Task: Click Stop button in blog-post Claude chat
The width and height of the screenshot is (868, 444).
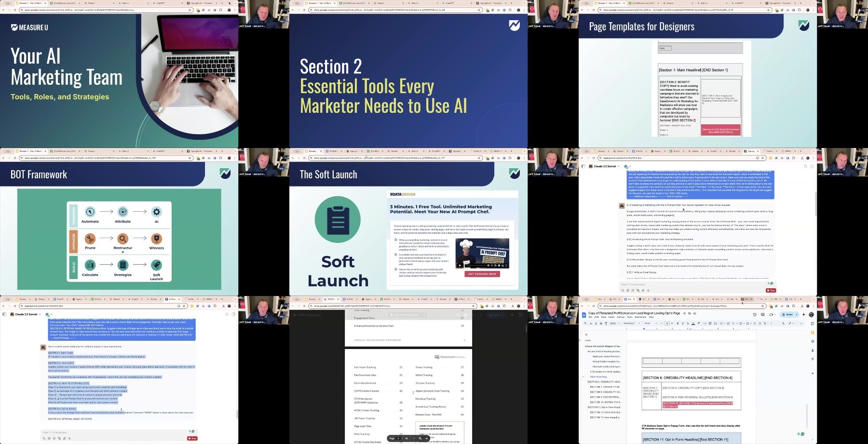Action: coord(771,291)
